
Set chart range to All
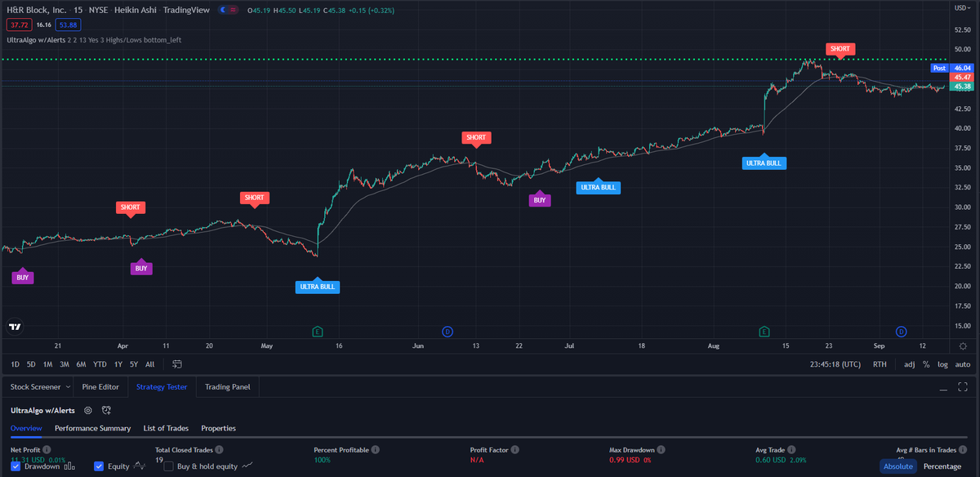click(150, 364)
